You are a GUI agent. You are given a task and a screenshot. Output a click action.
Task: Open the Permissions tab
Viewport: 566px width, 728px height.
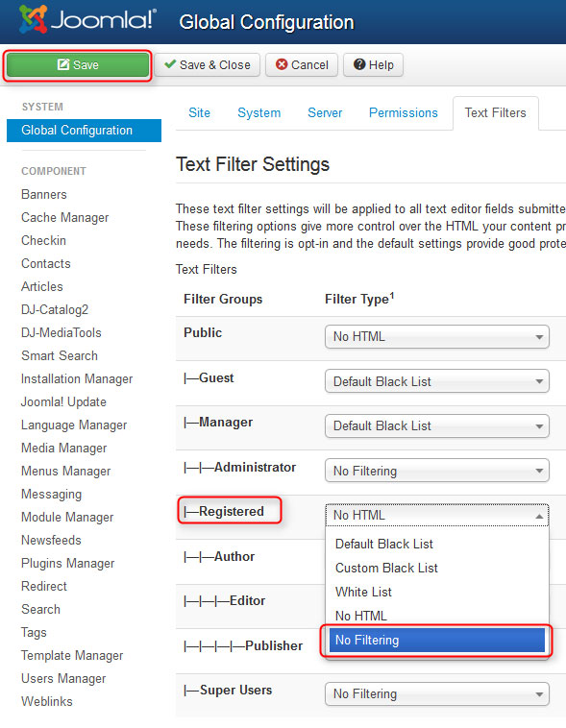(404, 112)
